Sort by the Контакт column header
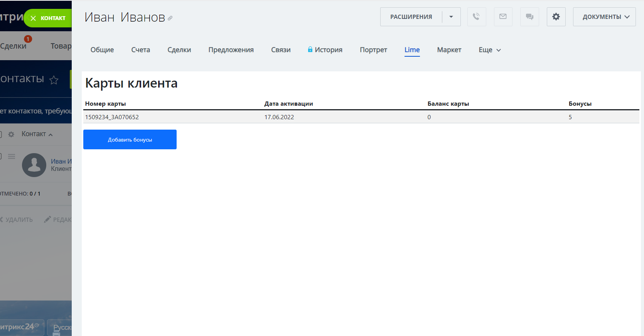The height and width of the screenshot is (336, 644). [x=34, y=134]
